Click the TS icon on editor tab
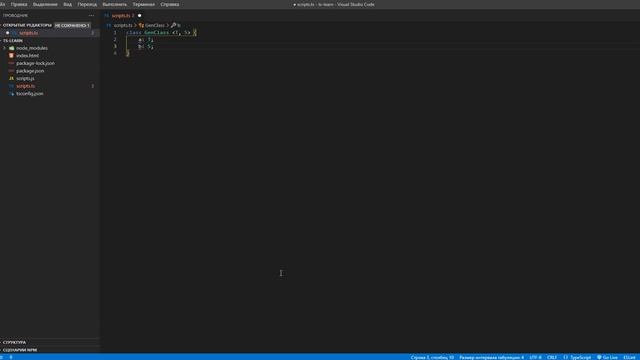Viewport: 640px width, 360px height. [x=107, y=16]
